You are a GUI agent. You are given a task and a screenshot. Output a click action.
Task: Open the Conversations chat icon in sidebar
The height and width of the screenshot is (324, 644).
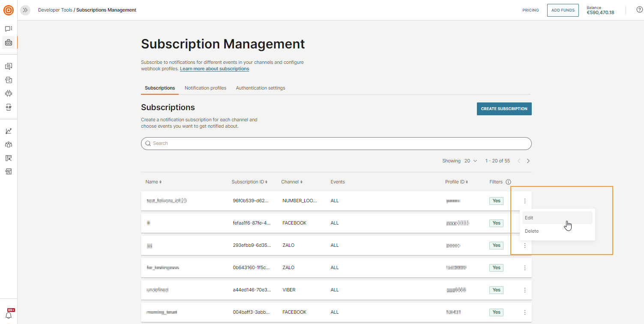pyautogui.click(x=9, y=28)
